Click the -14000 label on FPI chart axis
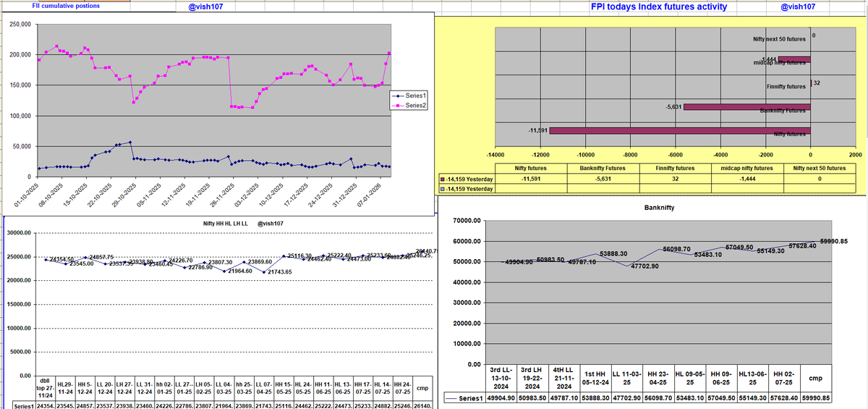868x409 pixels. click(x=495, y=156)
